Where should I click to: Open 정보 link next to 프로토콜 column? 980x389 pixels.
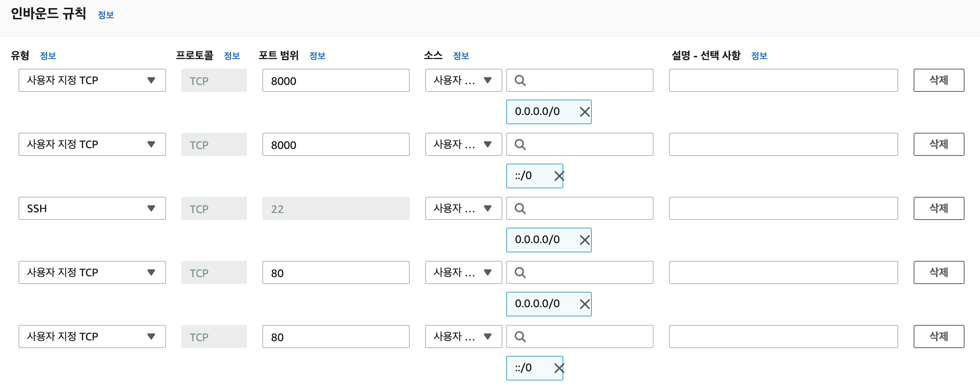point(232,56)
